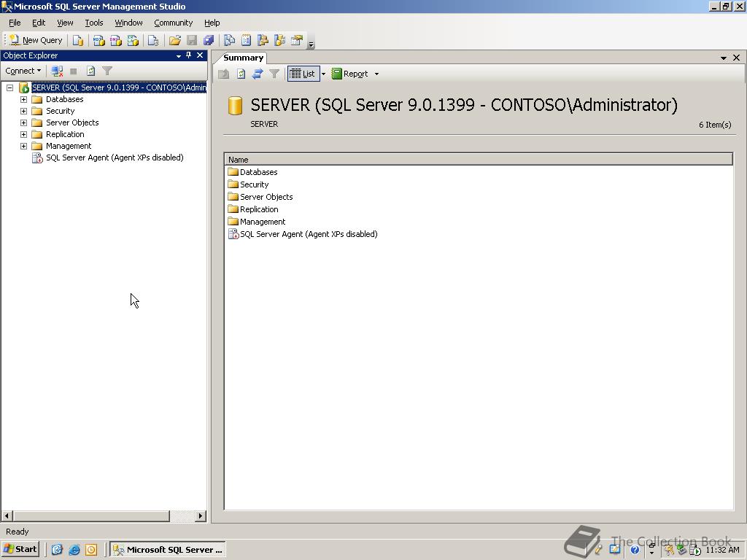This screenshot has height=560, width=747.
Task: Click the New Query button
Action: [36, 41]
